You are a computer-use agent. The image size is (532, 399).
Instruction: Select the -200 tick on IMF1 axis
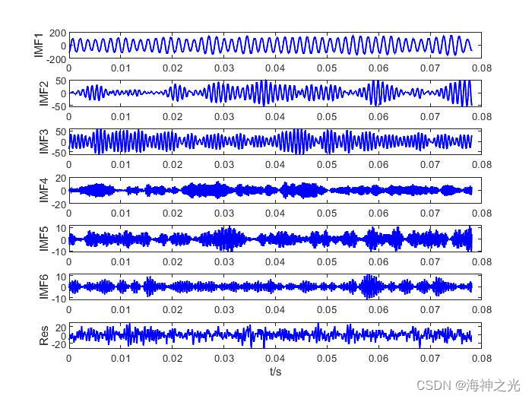[56, 60]
